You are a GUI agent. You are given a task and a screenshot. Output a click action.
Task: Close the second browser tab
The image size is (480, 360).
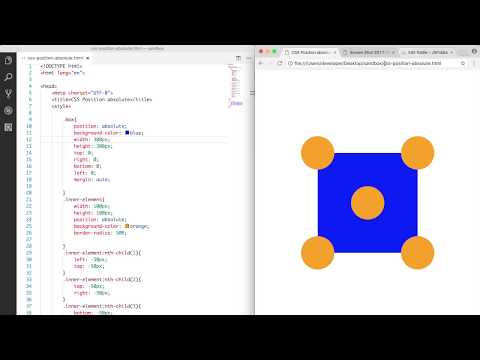pos(393,52)
